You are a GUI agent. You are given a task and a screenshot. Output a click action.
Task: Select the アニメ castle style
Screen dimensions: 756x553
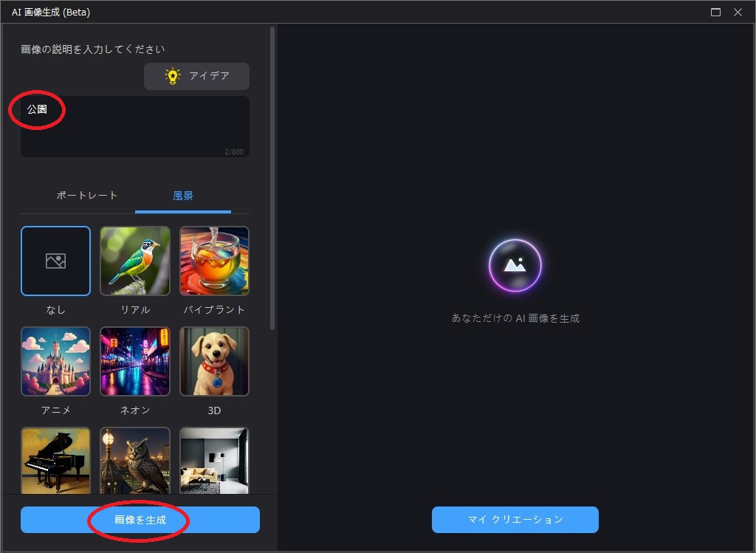(56, 361)
